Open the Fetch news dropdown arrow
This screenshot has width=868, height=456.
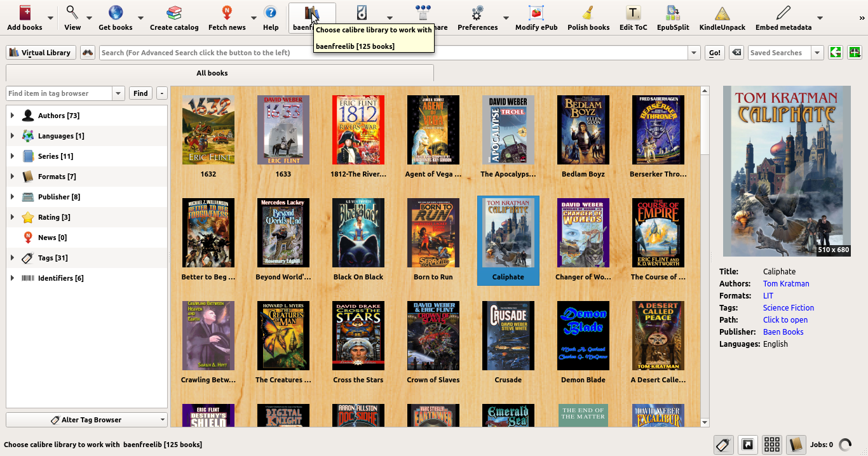pyautogui.click(x=254, y=18)
